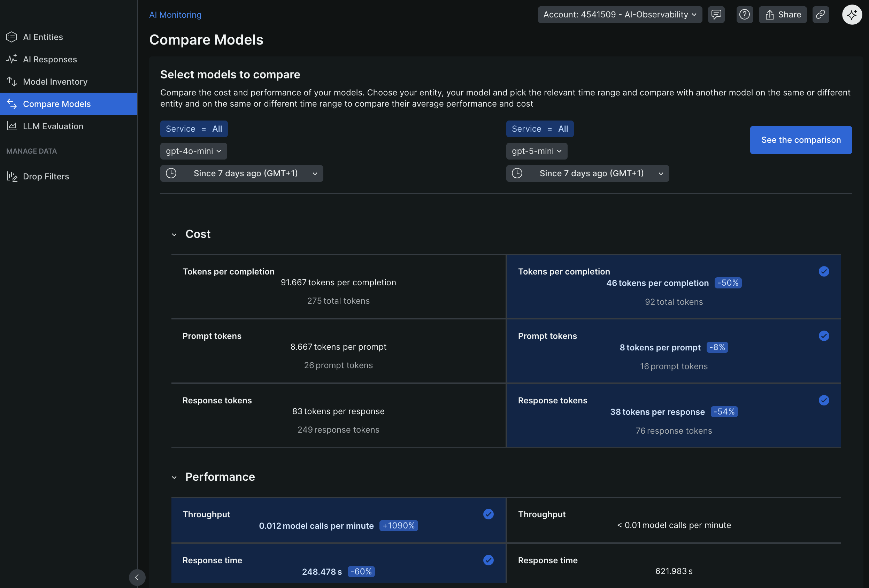The width and height of the screenshot is (869, 588).
Task: Click See the comparison button
Action: [801, 140]
